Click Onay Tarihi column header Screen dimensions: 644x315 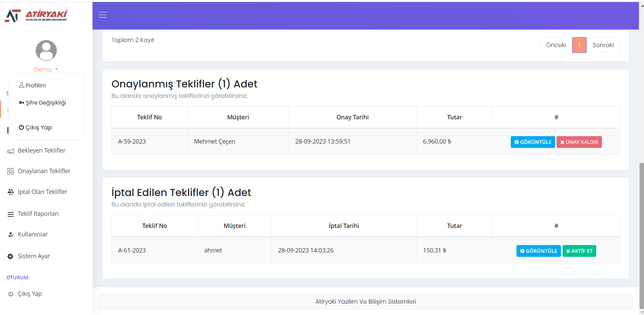pos(353,117)
